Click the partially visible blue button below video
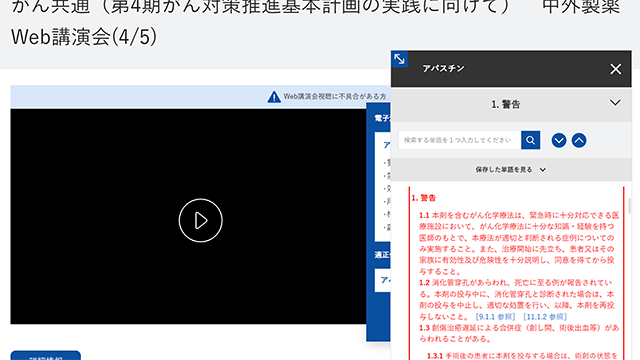Image resolution: width=640 pixels, height=360 pixels. [x=46, y=355]
